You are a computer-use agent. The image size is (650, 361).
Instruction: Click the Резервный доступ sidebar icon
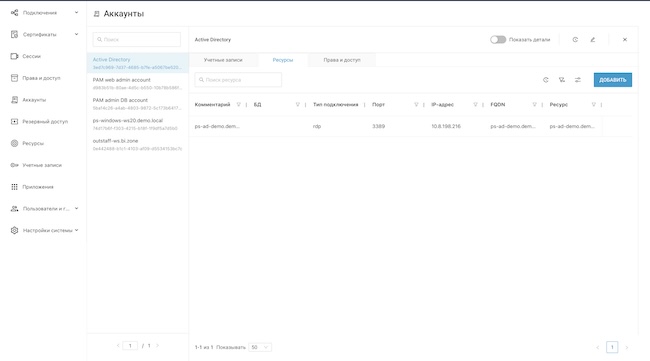[x=15, y=121]
